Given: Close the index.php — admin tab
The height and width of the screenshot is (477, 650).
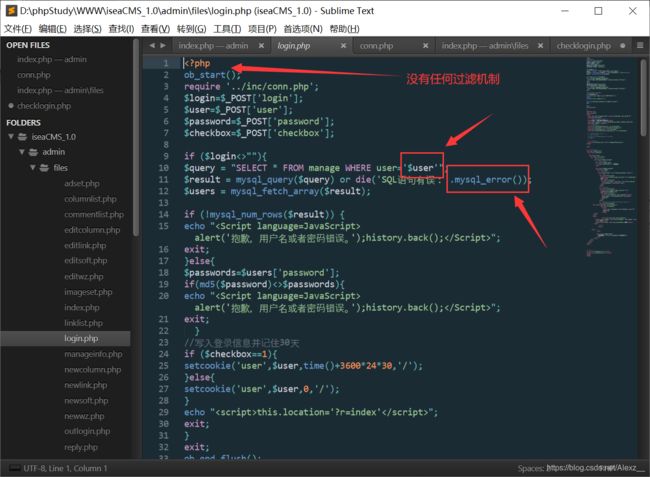Looking at the screenshot, I should point(261,46).
